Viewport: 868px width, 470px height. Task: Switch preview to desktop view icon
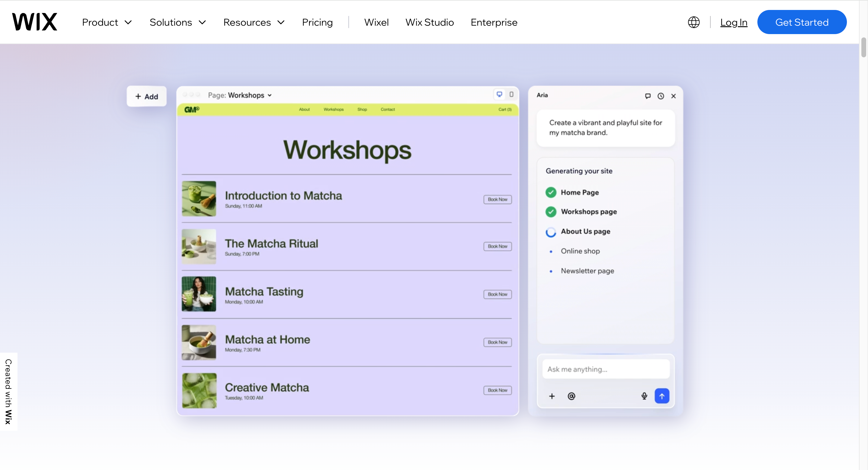(x=499, y=94)
